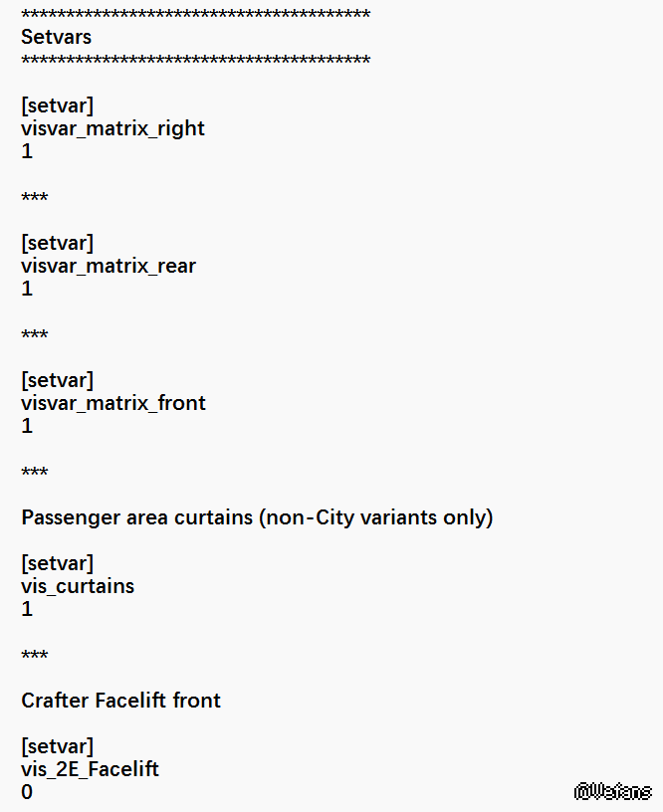Click the vis_curtains variable name
The image size is (663, 812).
tap(78, 586)
